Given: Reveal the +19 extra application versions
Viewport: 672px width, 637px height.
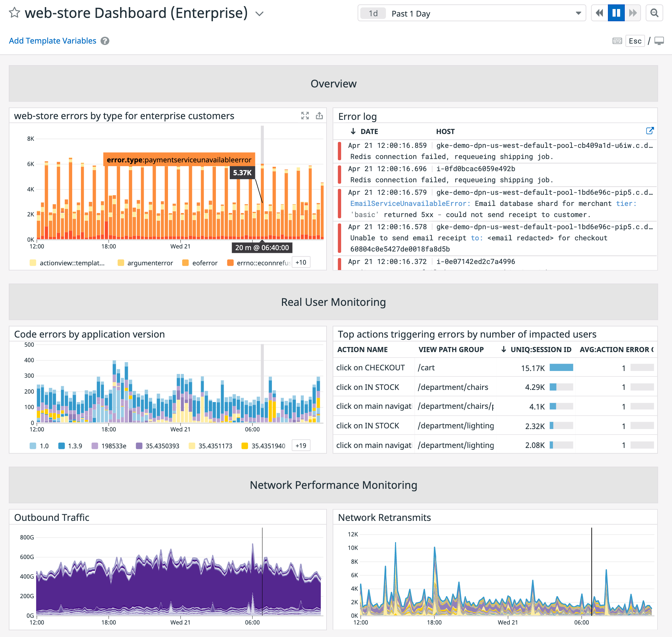Looking at the screenshot, I should click(x=301, y=445).
